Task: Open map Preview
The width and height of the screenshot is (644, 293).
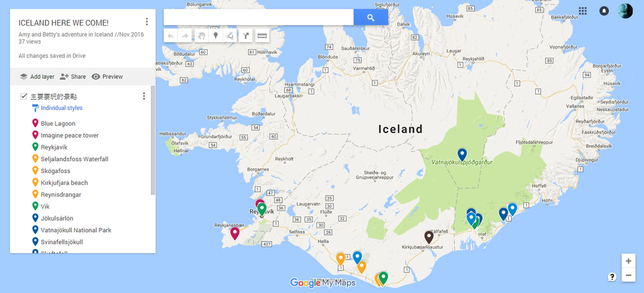Action: coord(107,76)
